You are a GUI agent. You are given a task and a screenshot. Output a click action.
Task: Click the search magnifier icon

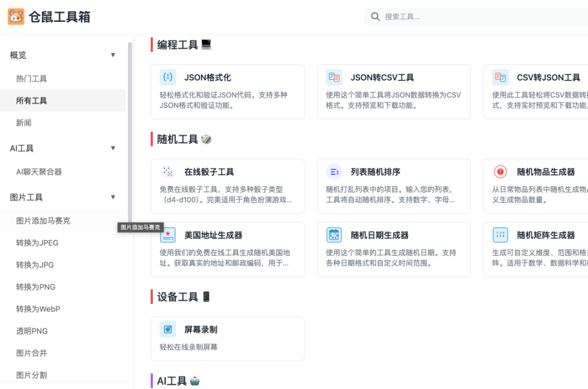click(376, 16)
